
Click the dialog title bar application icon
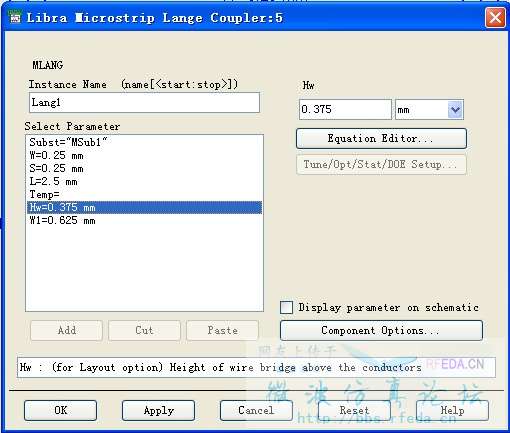(15, 17)
